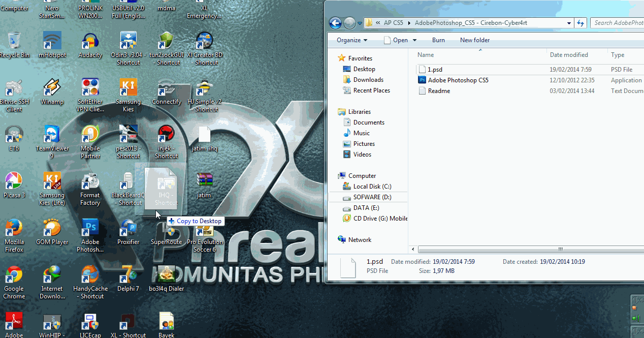Screen dimensions: 644x338
Task: Select the HJ Simple v2 shortcut
Action: [x=205, y=96]
